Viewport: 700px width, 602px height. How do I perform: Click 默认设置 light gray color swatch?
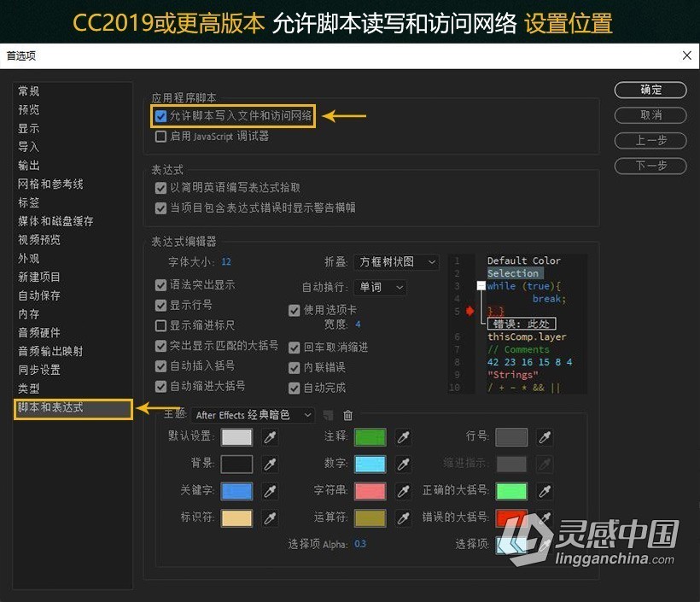click(x=236, y=437)
